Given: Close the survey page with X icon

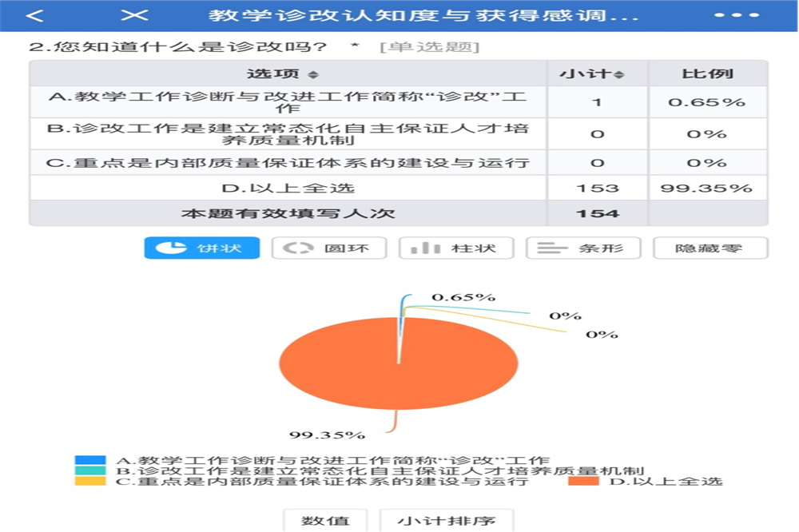Looking at the screenshot, I should 135,15.
